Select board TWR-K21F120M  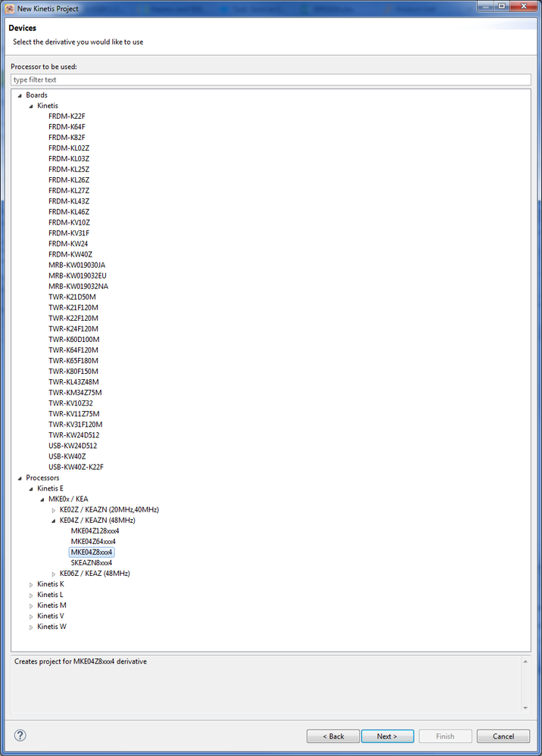73,307
